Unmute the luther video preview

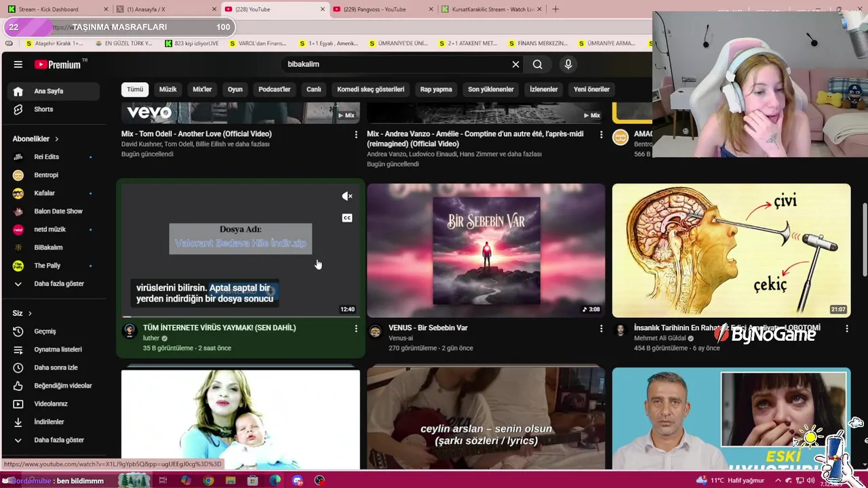click(x=347, y=197)
